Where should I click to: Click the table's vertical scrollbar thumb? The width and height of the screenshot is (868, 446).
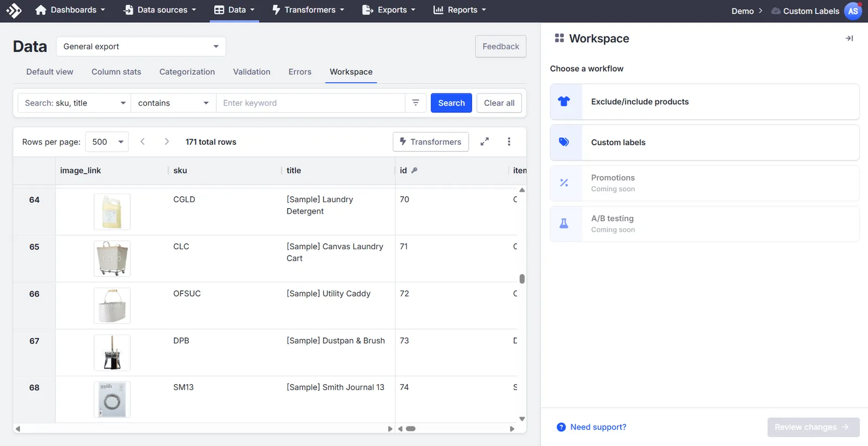(522, 279)
